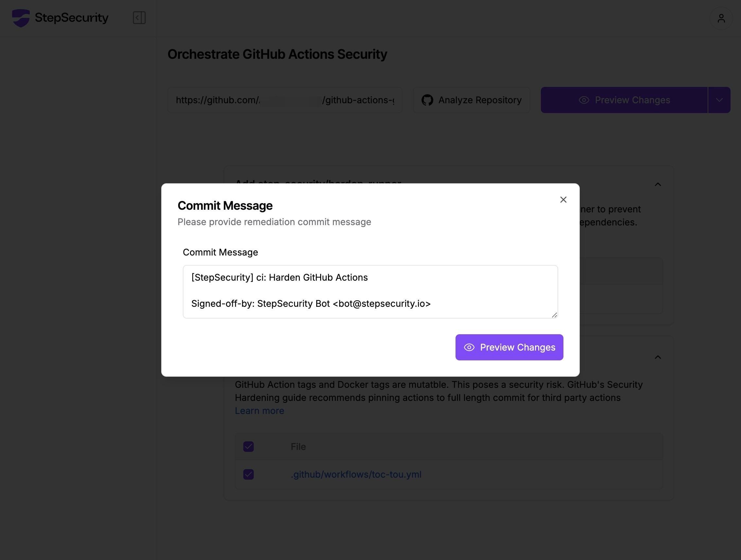741x560 pixels.
Task: Click the top Preview Changes button
Action: tap(624, 100)
